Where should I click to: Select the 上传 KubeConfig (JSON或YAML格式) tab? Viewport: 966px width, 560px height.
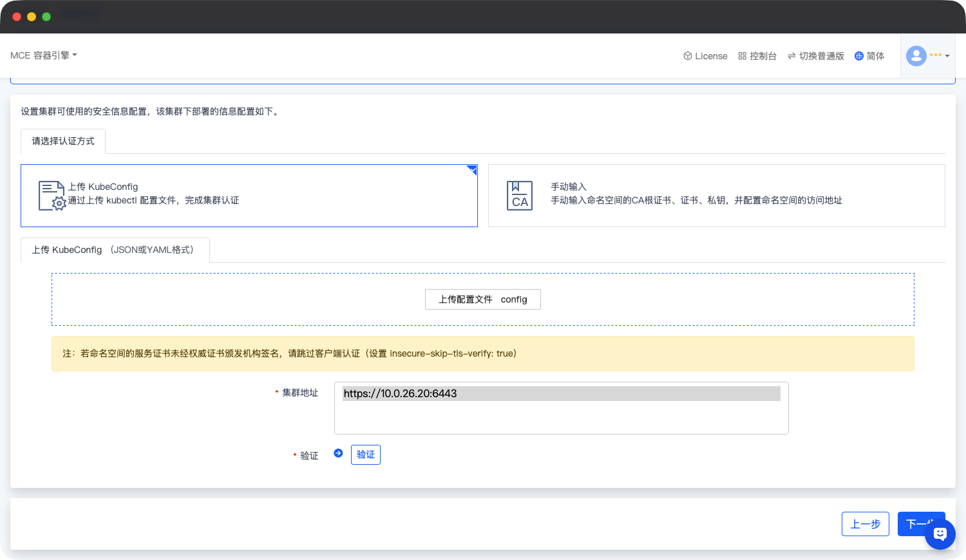point(115,250)
